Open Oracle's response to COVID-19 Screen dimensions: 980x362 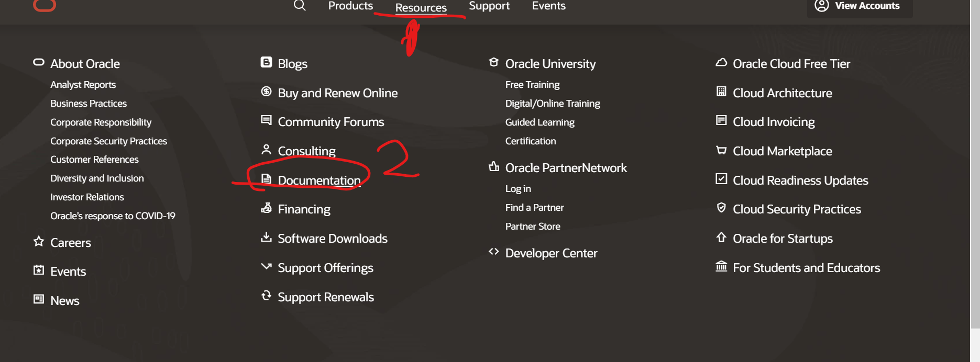(113, 216)
